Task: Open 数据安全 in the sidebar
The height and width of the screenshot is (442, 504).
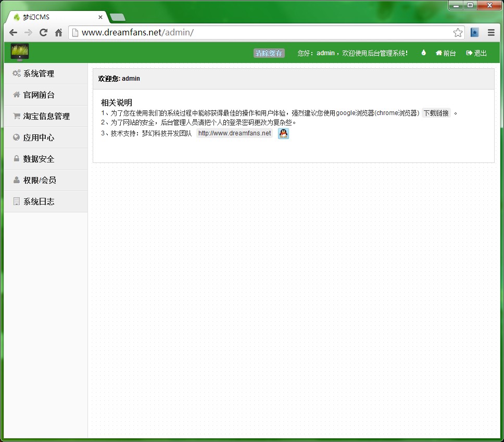Action: (x=46, y=159)
